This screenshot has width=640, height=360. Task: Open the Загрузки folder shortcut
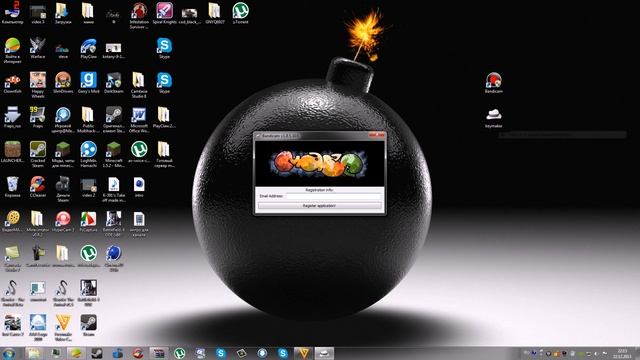coord(63,11)
